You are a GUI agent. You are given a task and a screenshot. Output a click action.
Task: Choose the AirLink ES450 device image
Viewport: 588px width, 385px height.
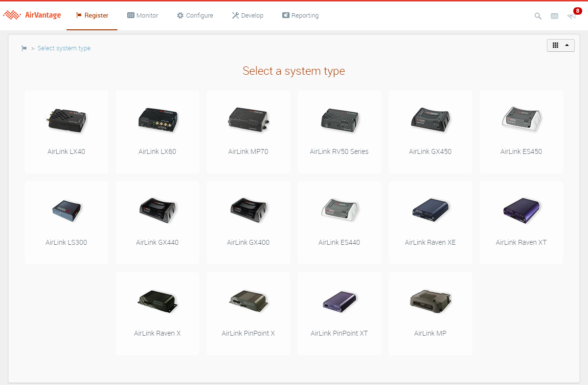pyautogui.click(x=521, y=120)
